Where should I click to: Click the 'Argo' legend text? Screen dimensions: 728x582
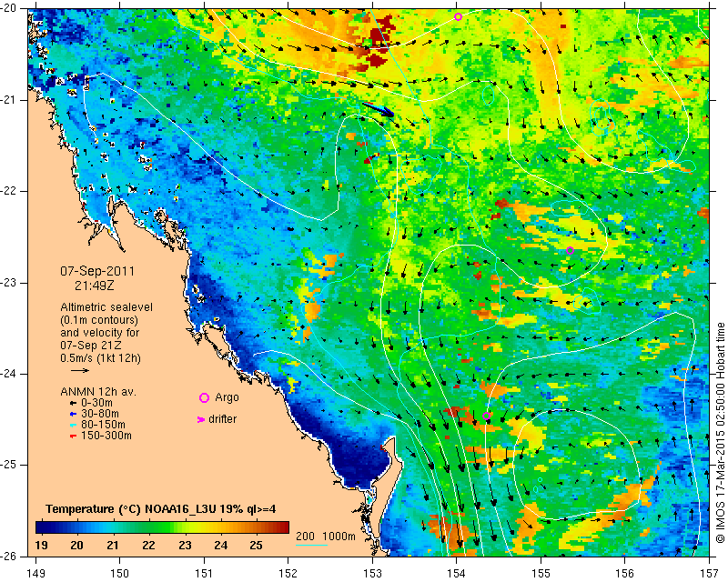tap(227, 397)
